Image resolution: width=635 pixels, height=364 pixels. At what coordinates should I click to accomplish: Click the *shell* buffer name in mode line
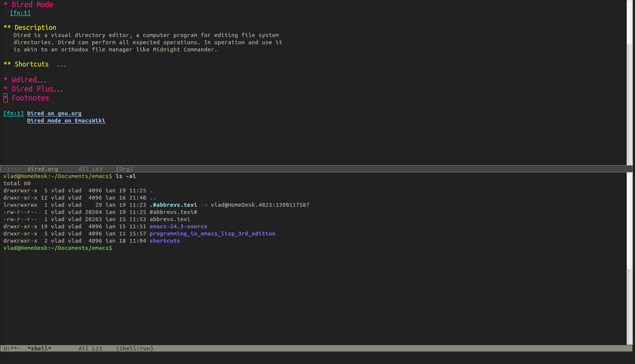[x=39, y=349]
